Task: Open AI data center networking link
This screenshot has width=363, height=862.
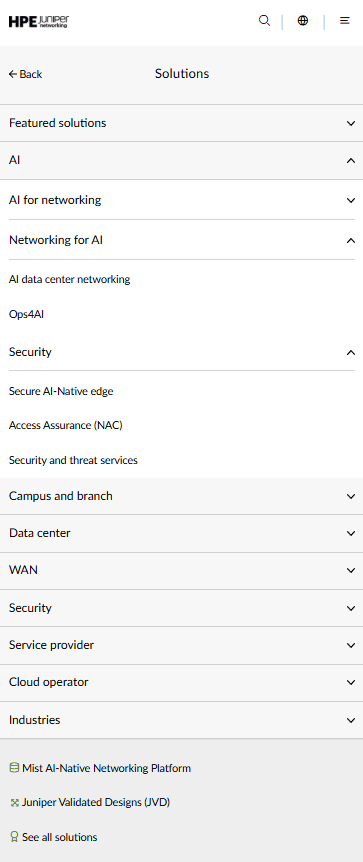Action: (69, 279)
